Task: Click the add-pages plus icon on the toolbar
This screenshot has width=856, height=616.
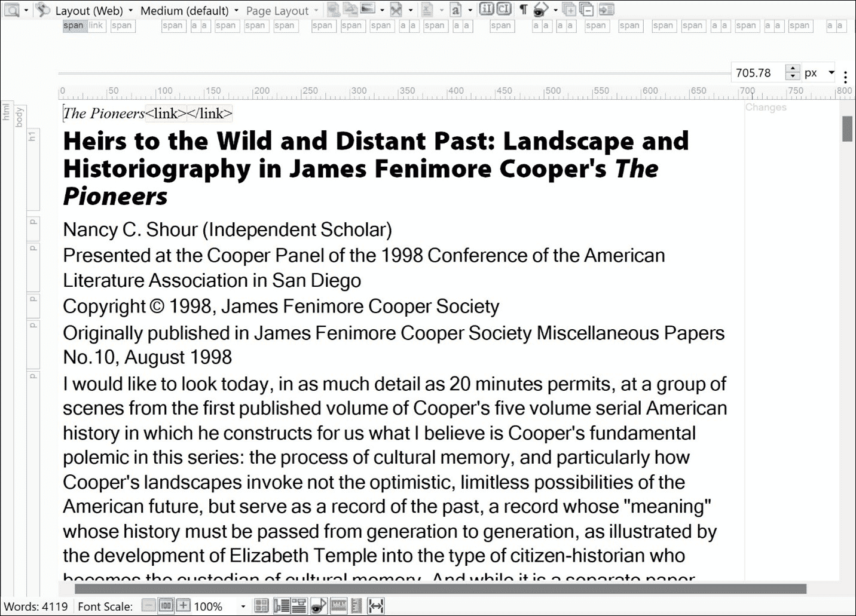Action: [568, 10]
